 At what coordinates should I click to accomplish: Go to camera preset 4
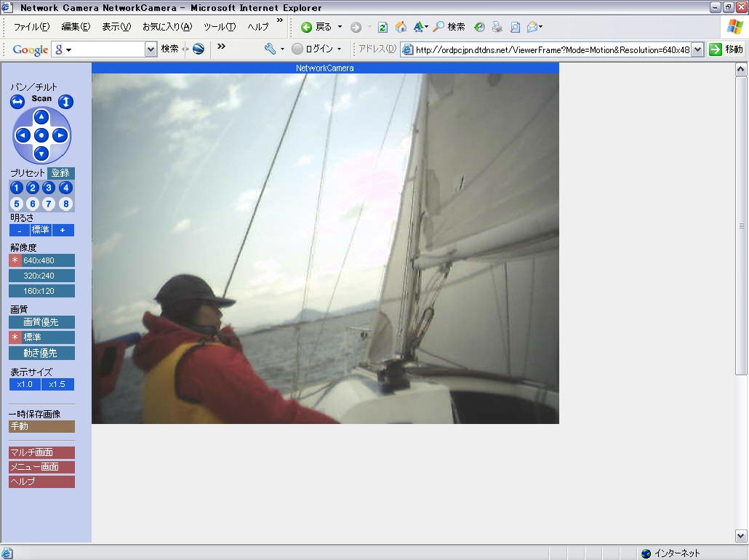66,188
